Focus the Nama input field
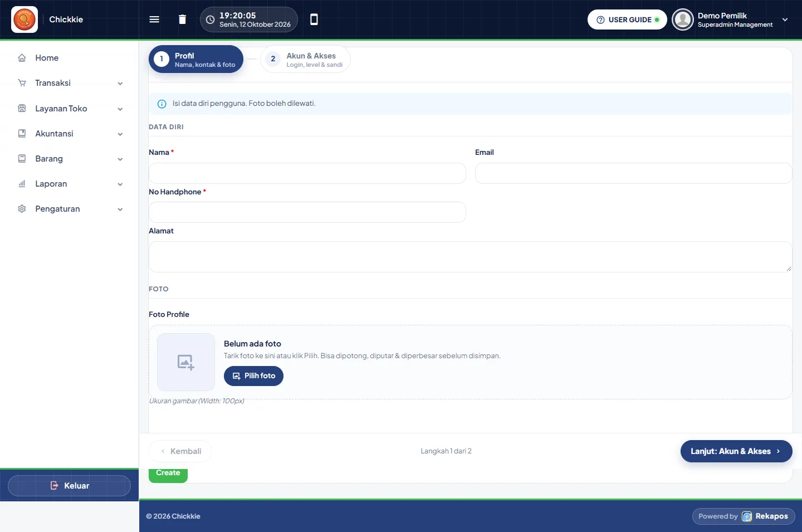 tap(307, 173)
